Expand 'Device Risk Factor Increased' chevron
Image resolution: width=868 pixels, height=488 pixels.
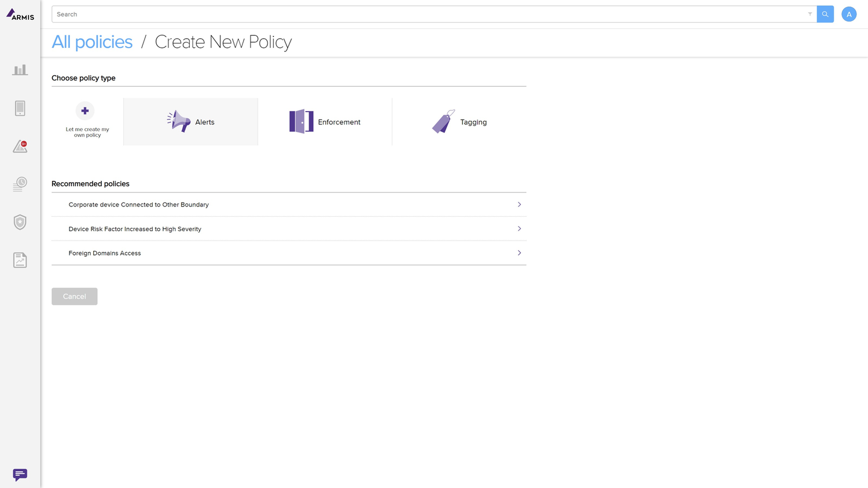[519, 229]
